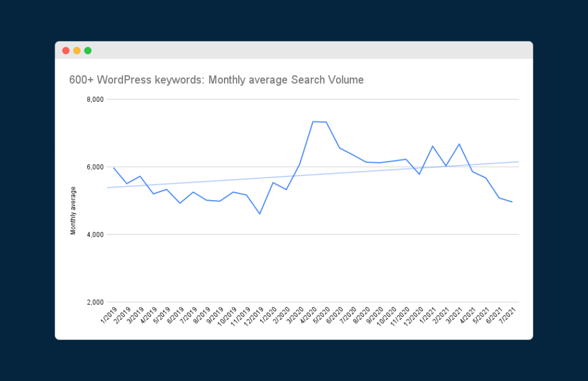Click the 11/2019 x-axis label
This screenshot has width=588, height=381.
click(241, 317)
